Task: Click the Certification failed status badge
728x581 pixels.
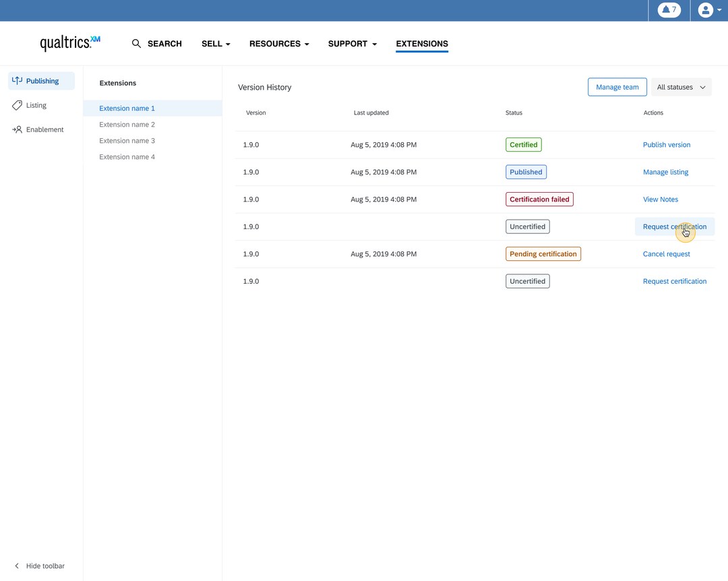Action: 539,200
